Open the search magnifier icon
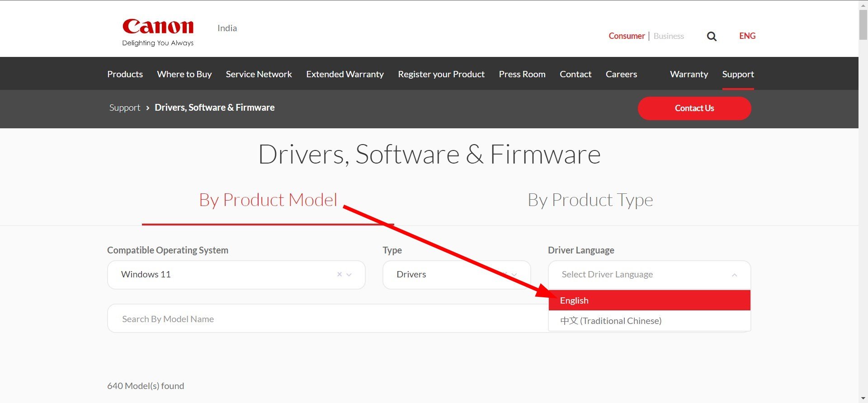 712,36
